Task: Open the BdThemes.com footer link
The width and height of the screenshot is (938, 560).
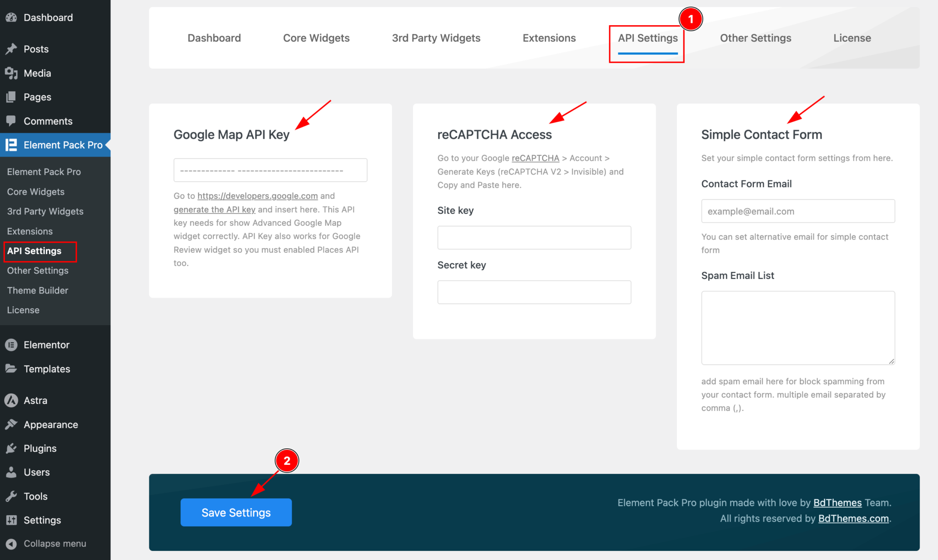Action: point(853,518)
